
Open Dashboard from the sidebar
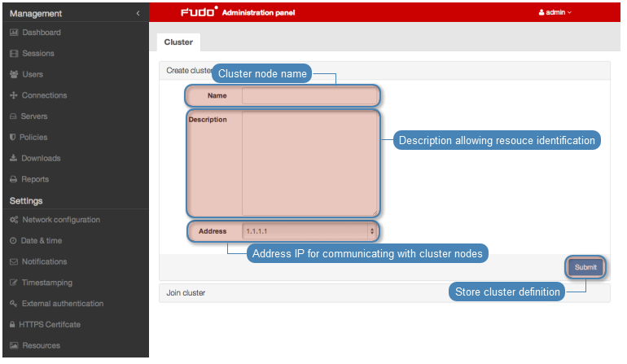(42, 33)
